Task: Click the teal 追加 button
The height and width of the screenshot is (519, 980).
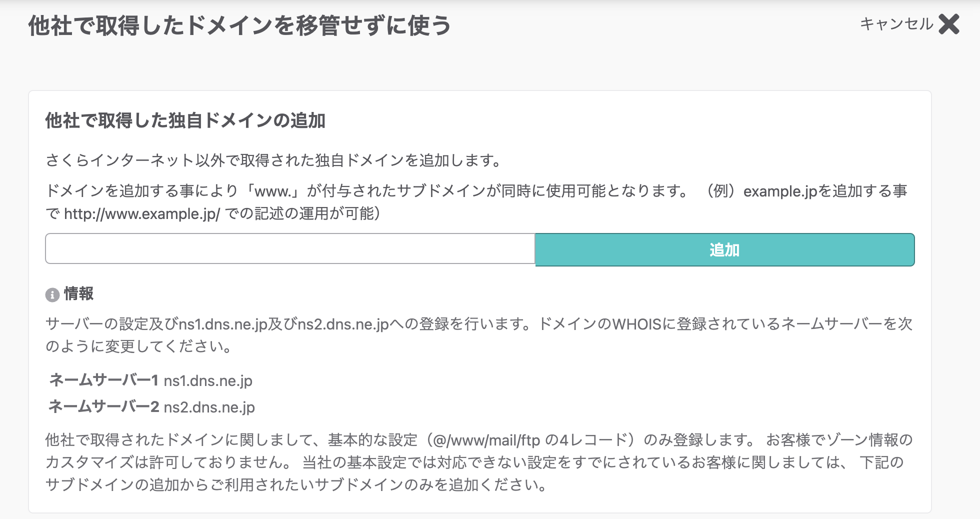Action: tap(724, 249)
